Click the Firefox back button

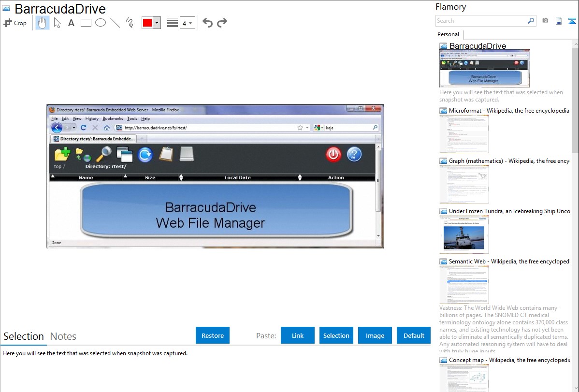(57, 128)
